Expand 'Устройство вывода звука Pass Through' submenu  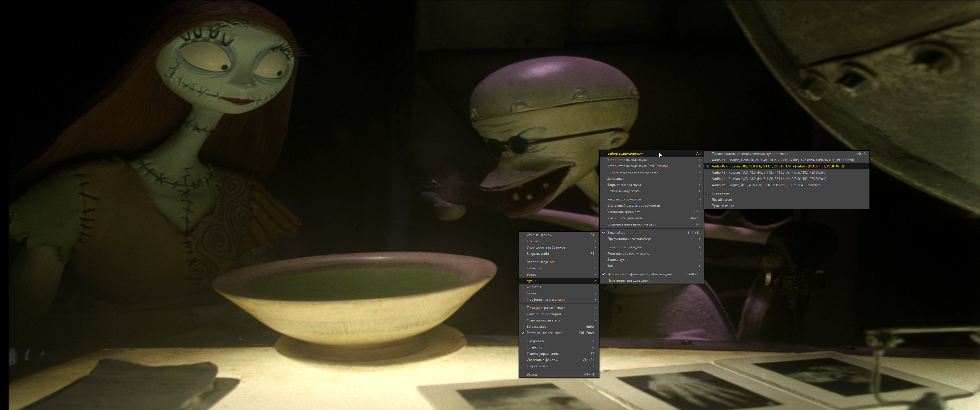tap(651, 166)
